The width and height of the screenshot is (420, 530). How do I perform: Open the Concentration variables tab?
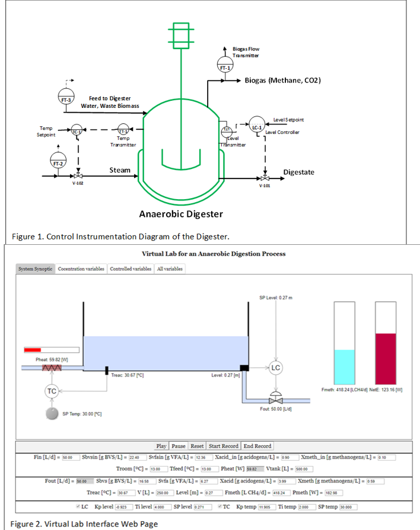[81, 269]
